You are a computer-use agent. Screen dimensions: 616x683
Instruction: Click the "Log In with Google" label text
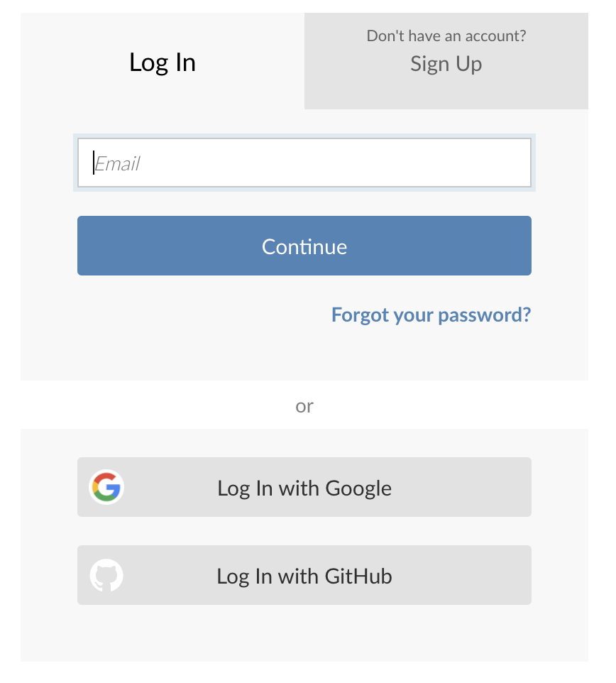[304, 488]
